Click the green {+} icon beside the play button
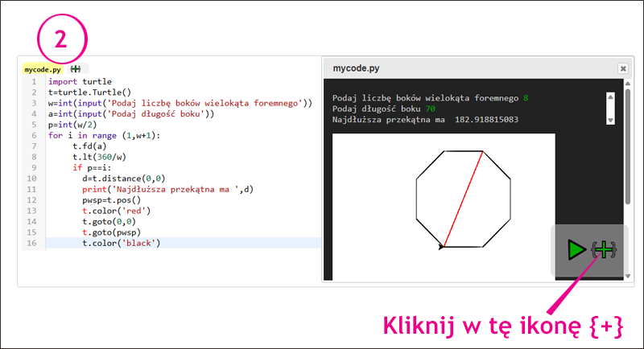The width and height of the screenshot is (644, 349). tap(604, 250)
